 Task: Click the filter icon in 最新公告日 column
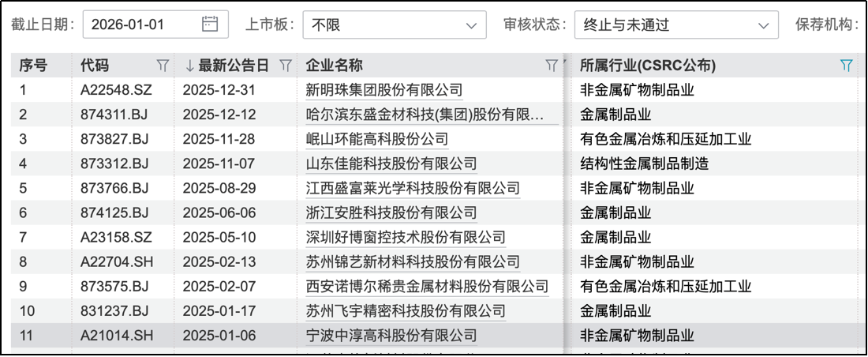(x=286, y=66)
